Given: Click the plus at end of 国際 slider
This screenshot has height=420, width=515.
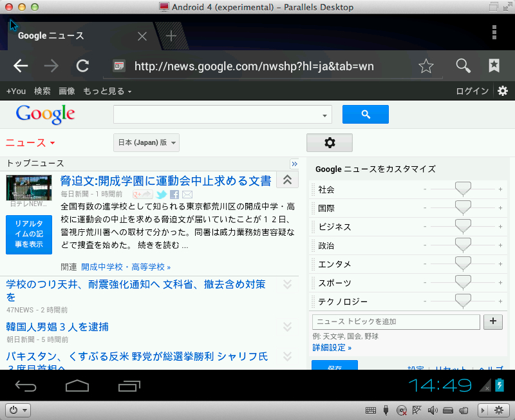Looking at the screenshot, I should click(501, 208).
